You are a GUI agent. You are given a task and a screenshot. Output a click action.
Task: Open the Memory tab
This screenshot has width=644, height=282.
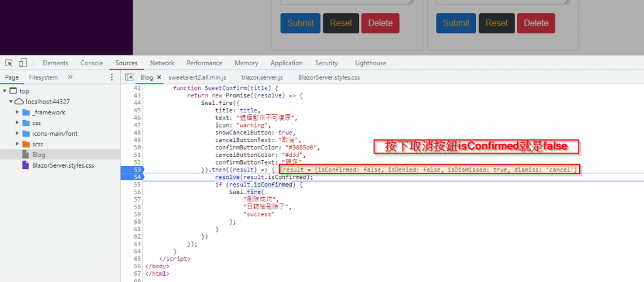pyautogui.click(x=246, y=63)
